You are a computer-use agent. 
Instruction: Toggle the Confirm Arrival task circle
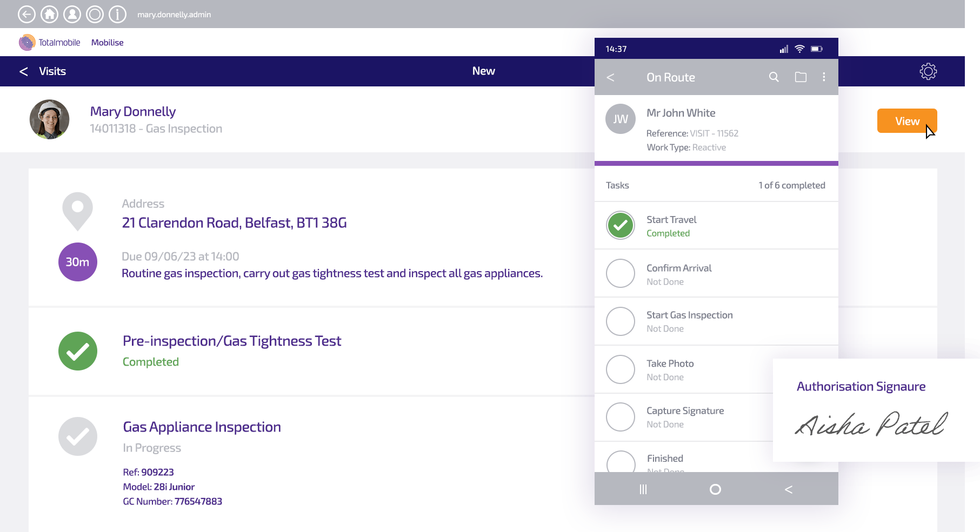(x=621, y=273)
